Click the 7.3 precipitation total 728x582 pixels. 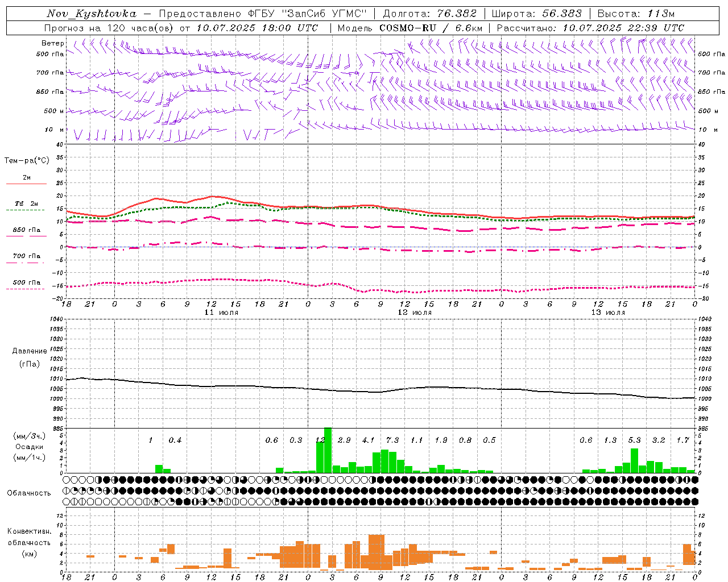[x=392, y=440]
